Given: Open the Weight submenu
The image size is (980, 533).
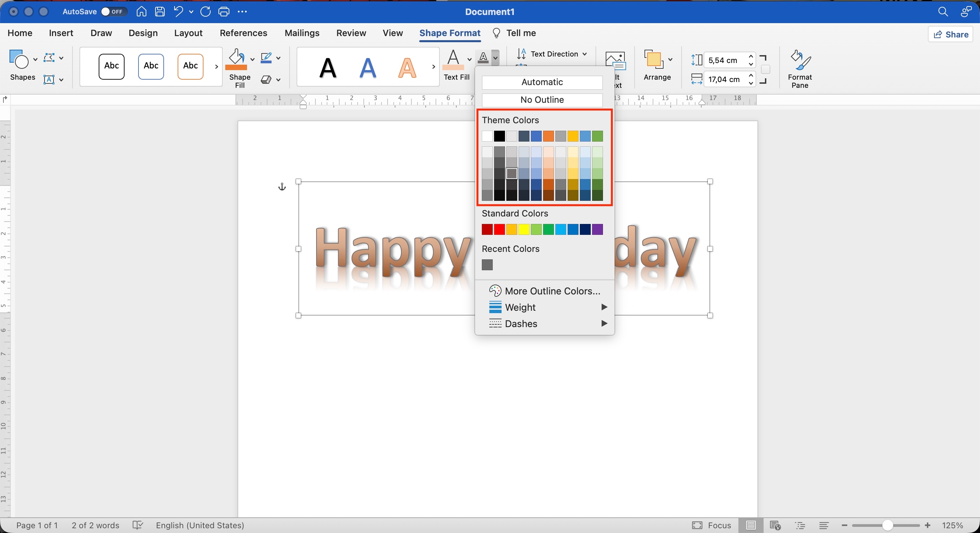Looking at the screenshot, I should tap(545, 307).
